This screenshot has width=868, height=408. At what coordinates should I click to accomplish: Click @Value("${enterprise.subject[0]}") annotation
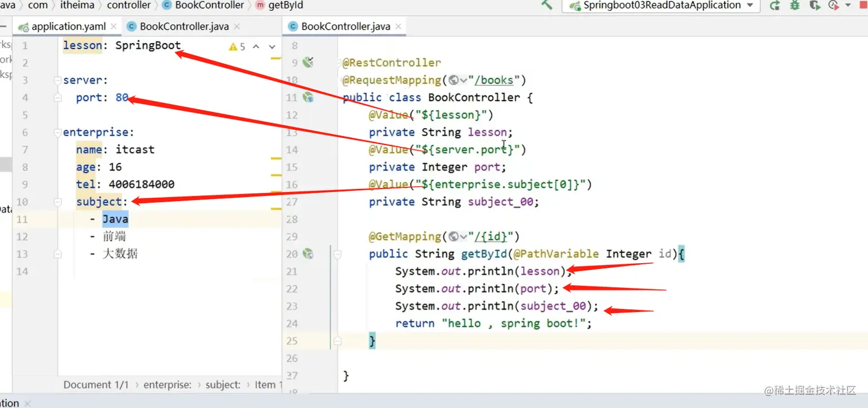(x=480, y=184)
